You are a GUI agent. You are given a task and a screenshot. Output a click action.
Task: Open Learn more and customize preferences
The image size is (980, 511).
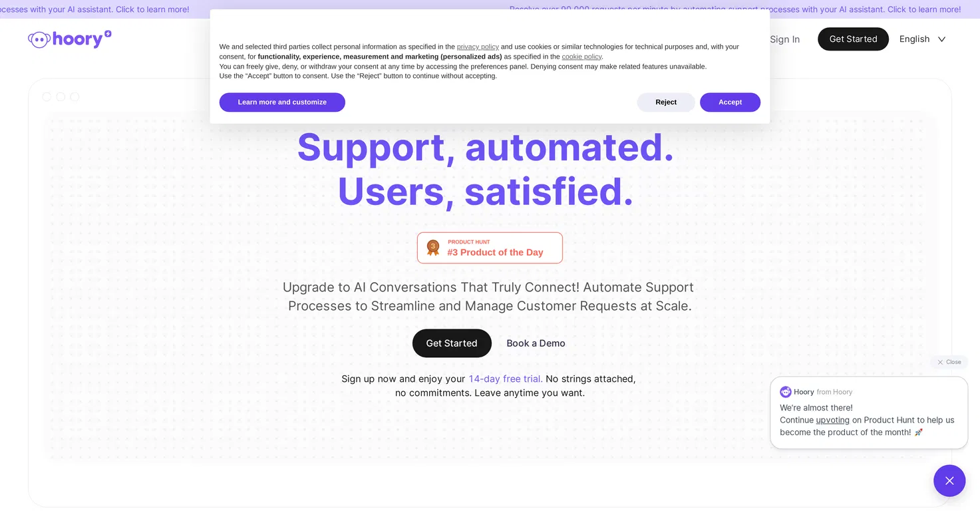click(x=282, y=102)
